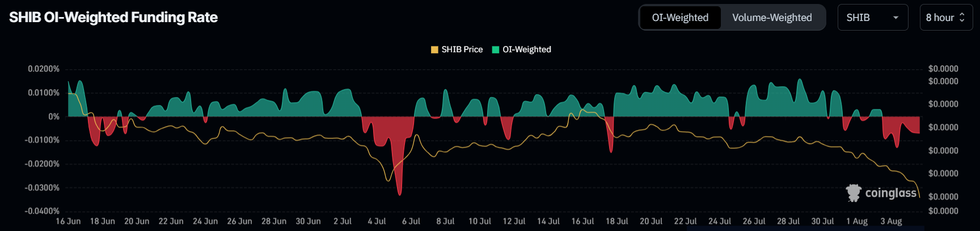Click the -0.0400% y-axis label
The width and height of the screenshot is (980, 231).
[42, 211]
